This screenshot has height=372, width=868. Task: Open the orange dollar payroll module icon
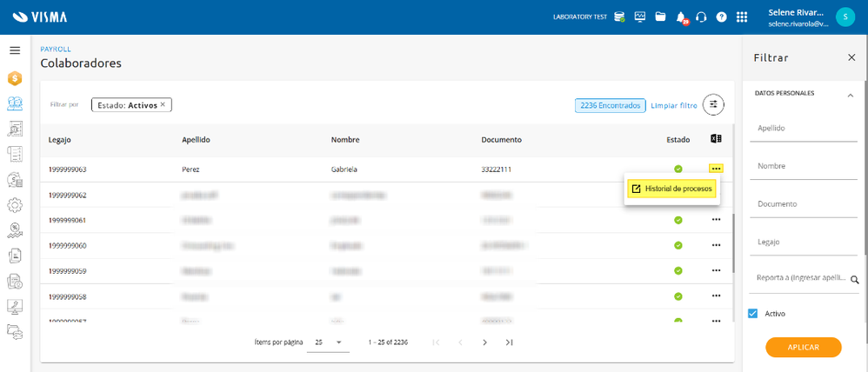(15, 78)
